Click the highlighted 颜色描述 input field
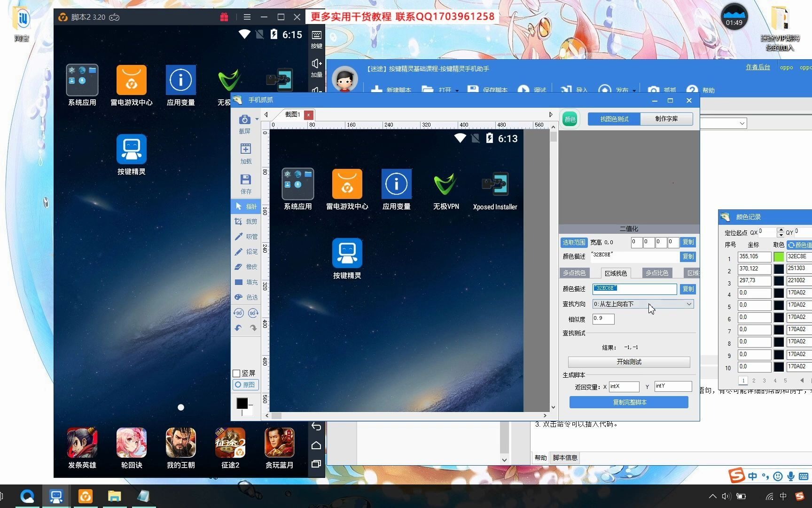Viewport: 812px width, 508px height. tap(634, 289)
